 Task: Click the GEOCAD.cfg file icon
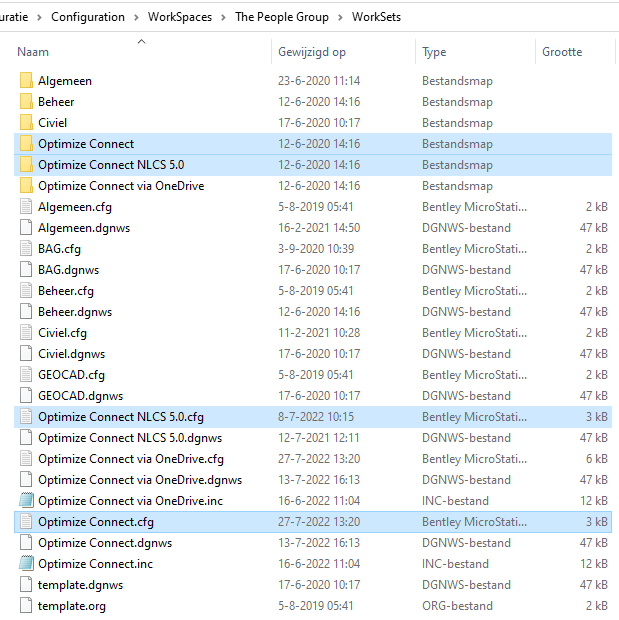(x=26, y=374)
